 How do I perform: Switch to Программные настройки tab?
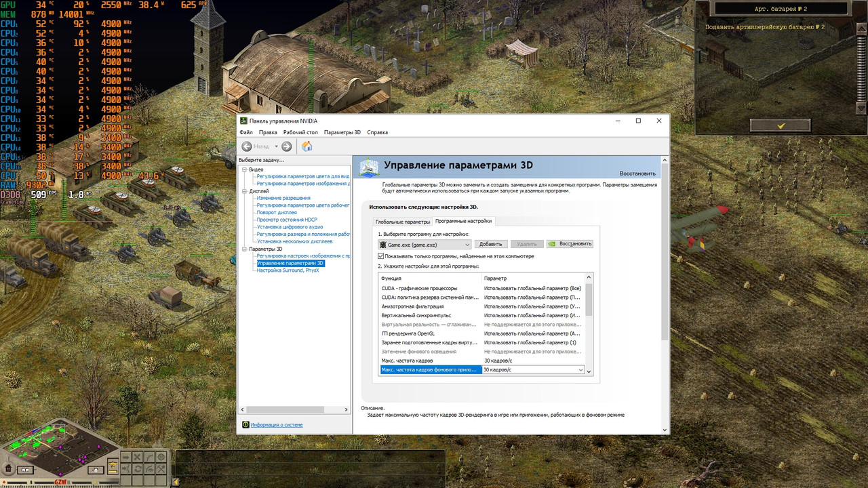click(463, 221)
